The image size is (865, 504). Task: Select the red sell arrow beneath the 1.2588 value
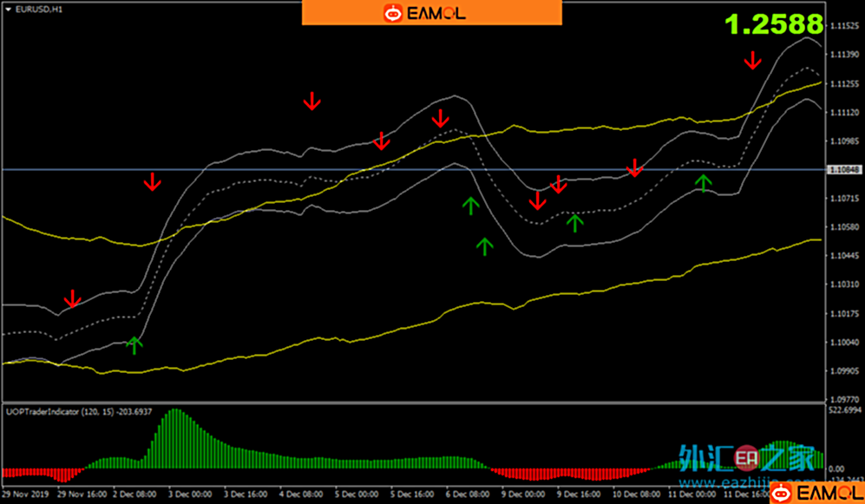(x=753, y=60)
